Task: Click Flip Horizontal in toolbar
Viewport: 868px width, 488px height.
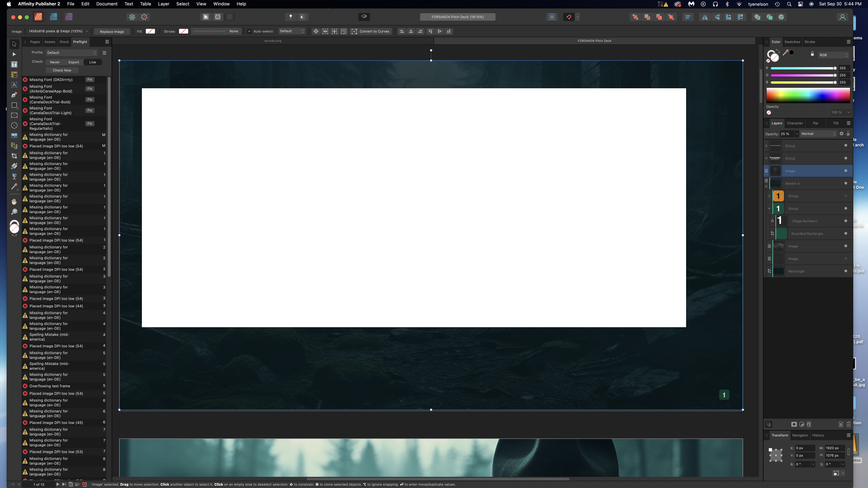Action: (705, 17)
